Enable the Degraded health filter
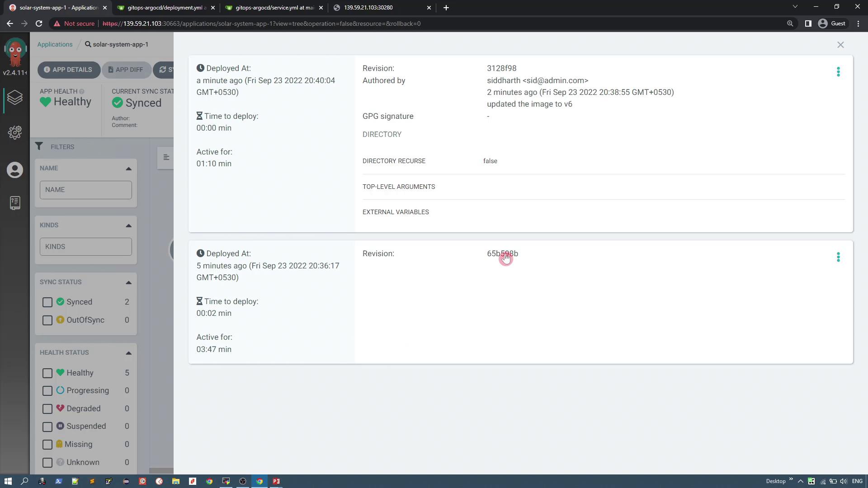The width and height of the screenshot is (868, 488). [47, 409]
